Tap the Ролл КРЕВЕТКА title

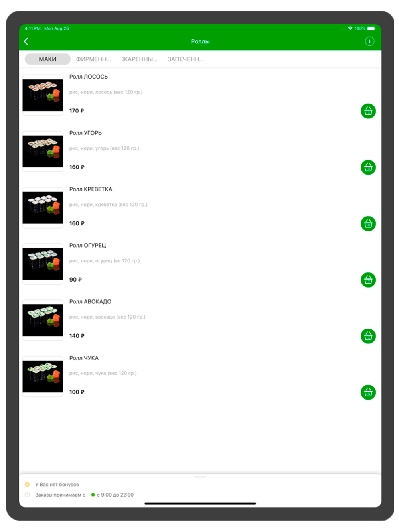pos(91,189)
